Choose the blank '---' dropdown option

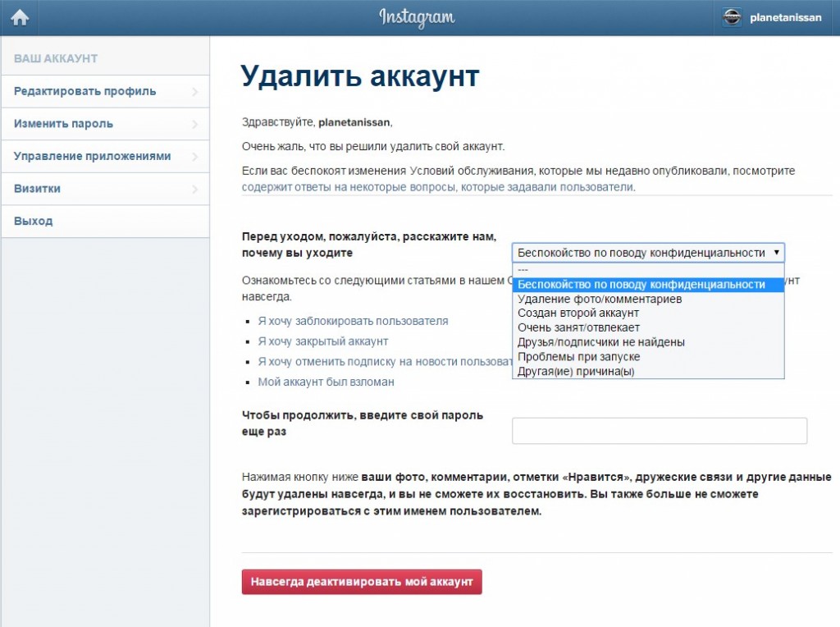click(x=648, y=270)
